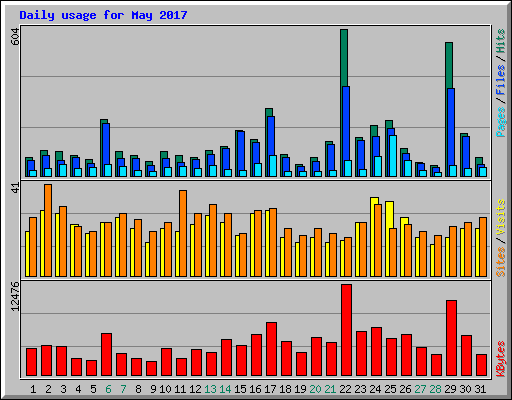The width and height of the screenshot is (512, 400).
Task: Click the "Daily usage for May 2017" title
Action: point(103,15)
